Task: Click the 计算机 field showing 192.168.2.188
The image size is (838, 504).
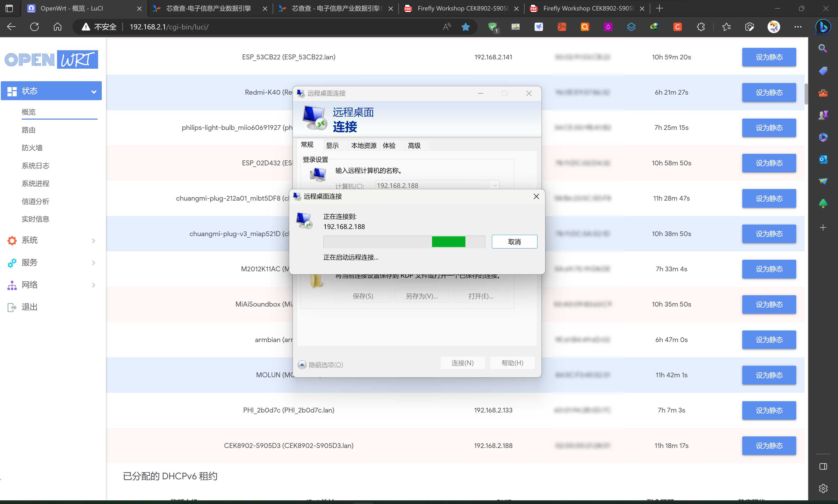Action: [437, 185]
